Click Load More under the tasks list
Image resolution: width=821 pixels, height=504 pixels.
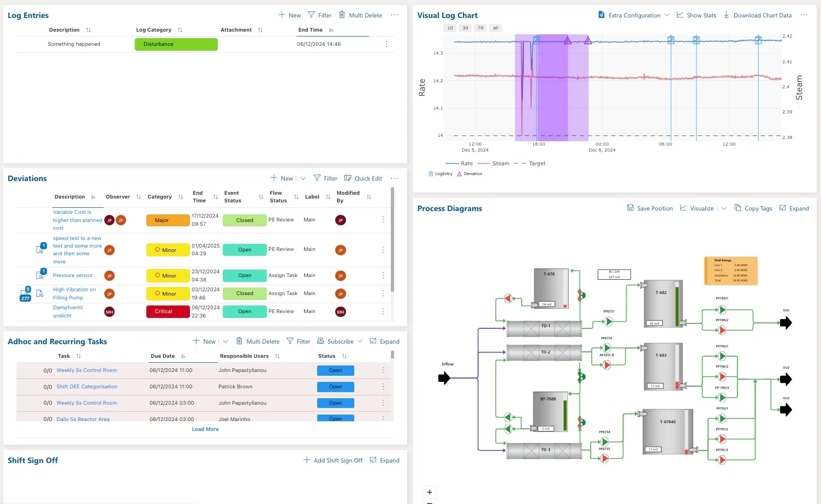(x=205, y=429)
